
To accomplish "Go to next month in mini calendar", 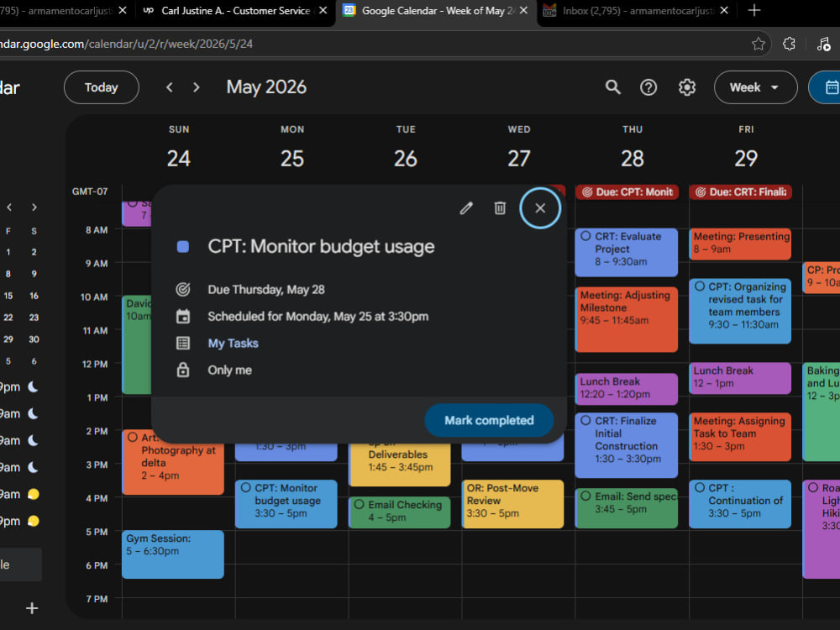I will coord(34,207).
